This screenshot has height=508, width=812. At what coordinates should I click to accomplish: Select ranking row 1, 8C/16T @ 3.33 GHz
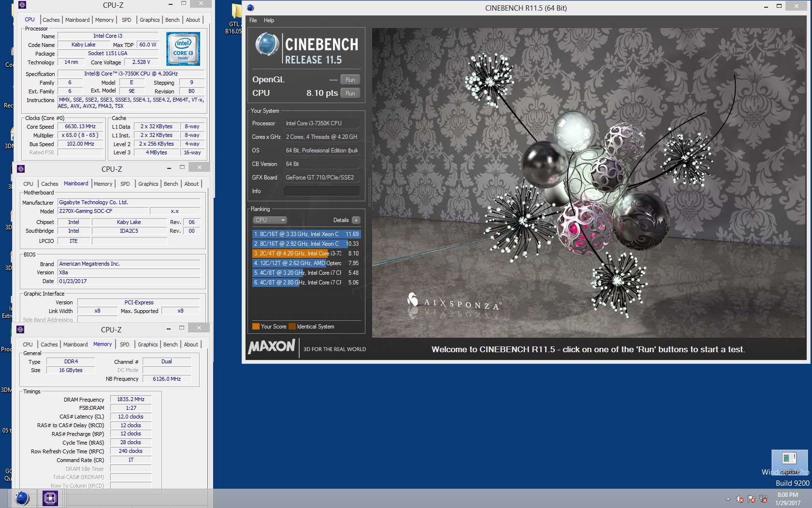point(306,234)
